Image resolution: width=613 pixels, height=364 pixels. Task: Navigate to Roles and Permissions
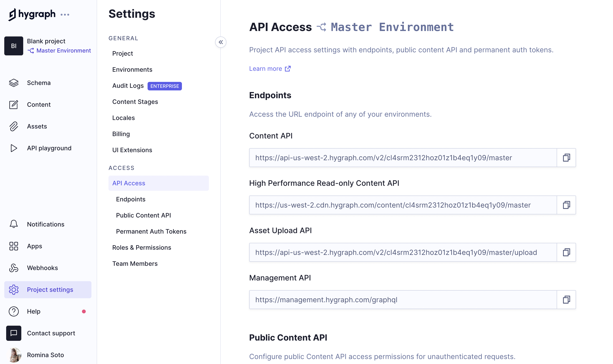click(x=142, y=247)
